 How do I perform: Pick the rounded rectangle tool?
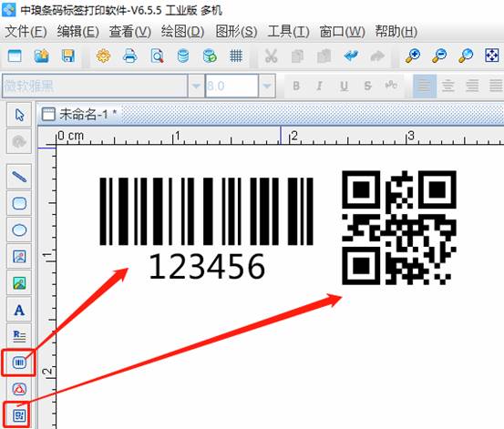19,203
